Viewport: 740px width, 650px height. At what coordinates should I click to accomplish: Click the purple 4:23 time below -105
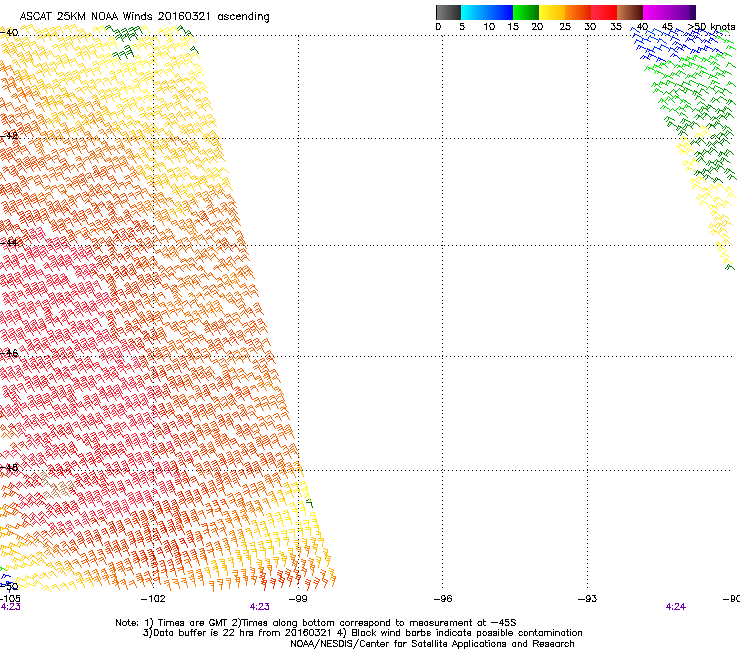(x=10, y=607)
